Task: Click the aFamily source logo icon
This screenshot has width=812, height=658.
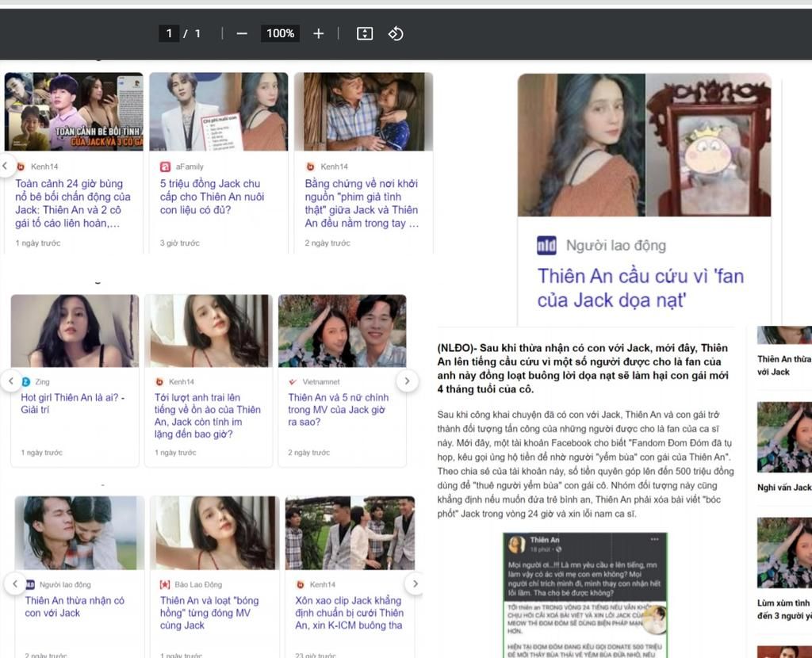Action: point(165,166)
